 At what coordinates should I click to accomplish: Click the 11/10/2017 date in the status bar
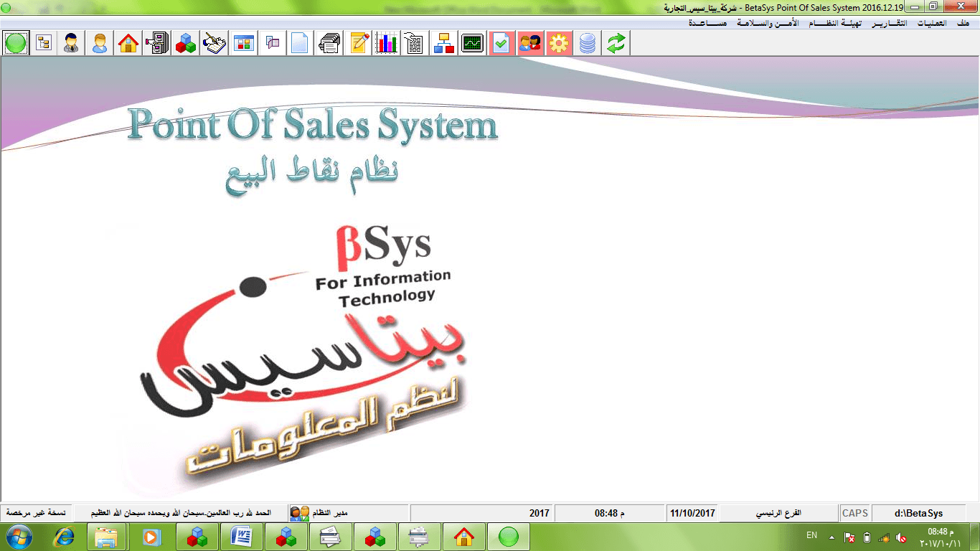tap(693, 513)
